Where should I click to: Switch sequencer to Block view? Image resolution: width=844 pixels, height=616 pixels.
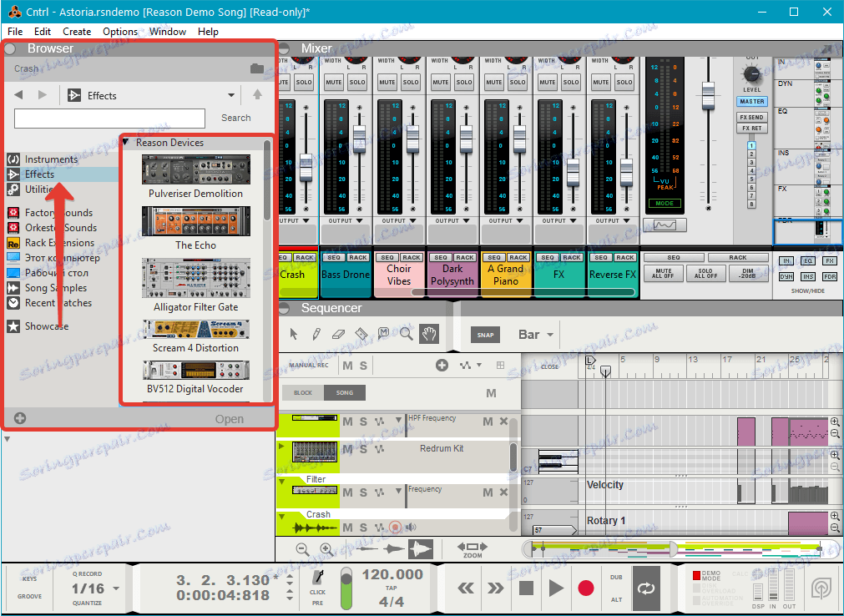(302, 392)
